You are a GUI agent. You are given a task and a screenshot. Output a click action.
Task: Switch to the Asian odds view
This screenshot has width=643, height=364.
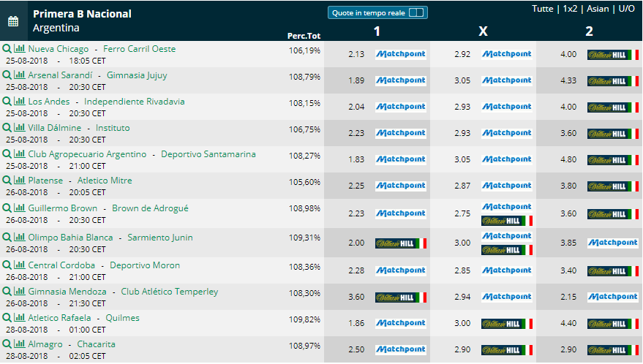(x=598, y=9)
